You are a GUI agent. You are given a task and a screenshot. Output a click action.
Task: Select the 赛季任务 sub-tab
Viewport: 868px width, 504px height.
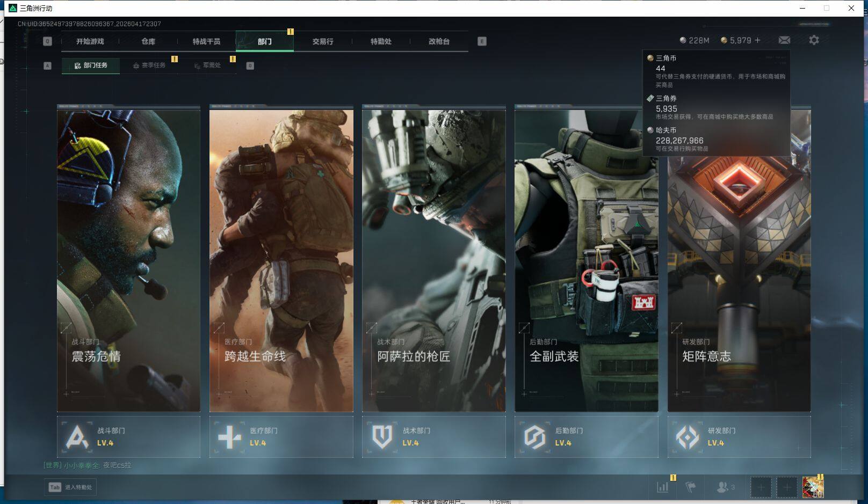(150, 65)
